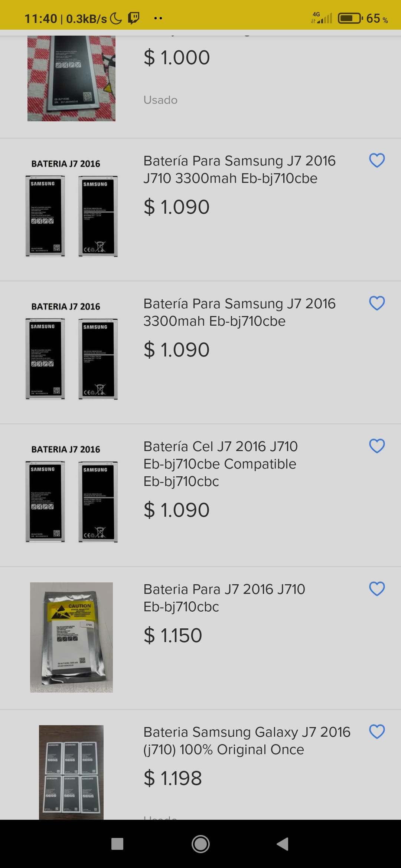This screenshot has height=868, width=401.
Task: Toggle heart on second $1.090 battery listing
Action: [376, 303]
